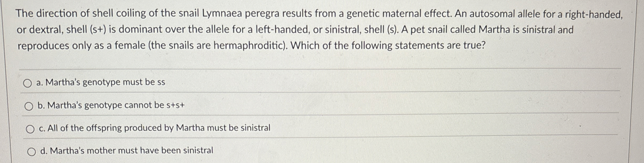
Task: Click the divider below the question
Action: pyautogui.click(x=318, y=69)
